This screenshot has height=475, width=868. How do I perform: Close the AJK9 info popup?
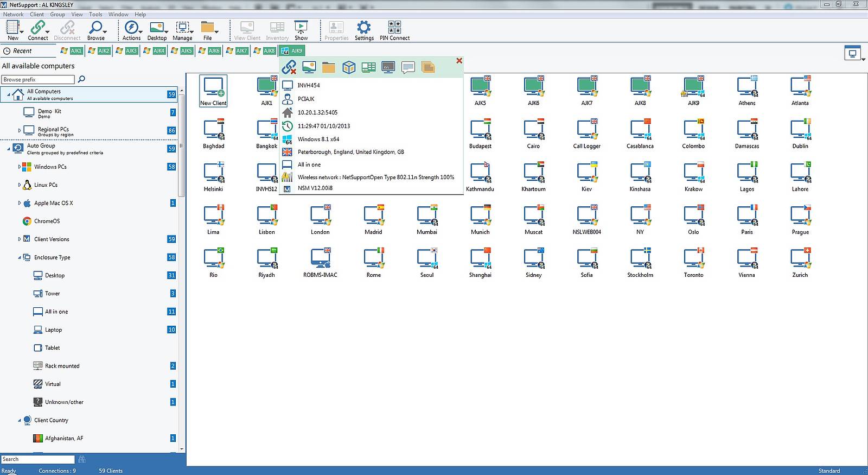[x=459, y=61]
